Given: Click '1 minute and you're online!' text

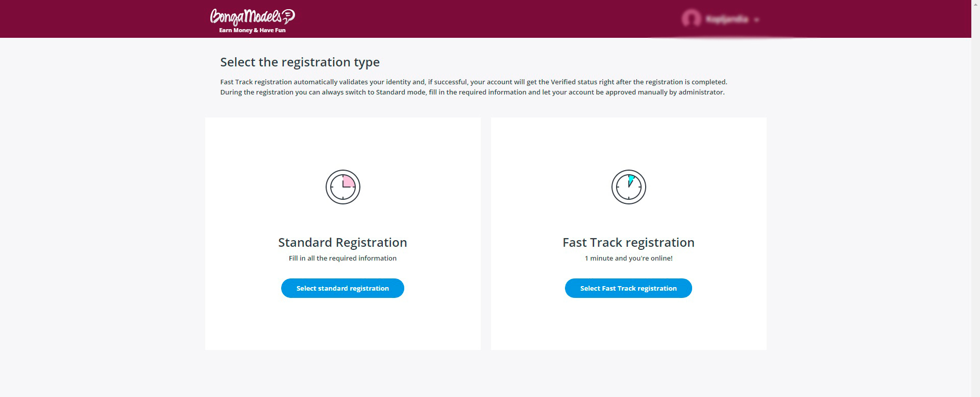Looking at the screenshot, I should click(x=628, y=258).
